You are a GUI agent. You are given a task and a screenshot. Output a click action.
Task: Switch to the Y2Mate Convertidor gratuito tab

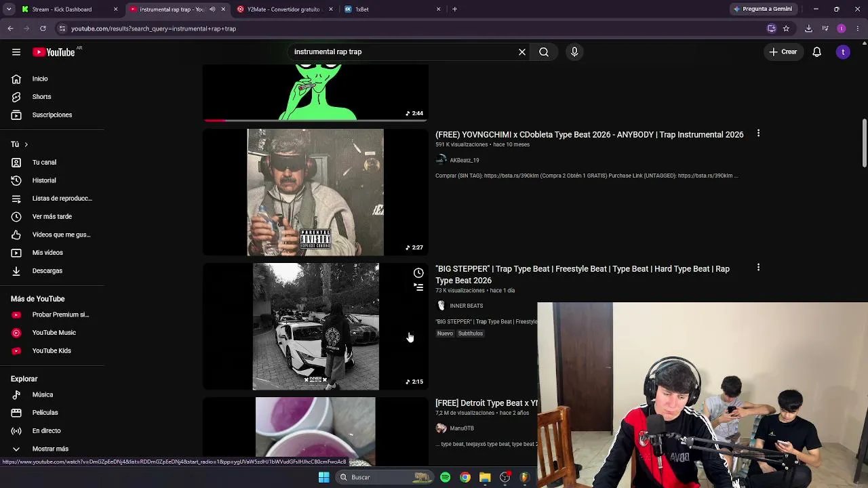pos(285,9)
